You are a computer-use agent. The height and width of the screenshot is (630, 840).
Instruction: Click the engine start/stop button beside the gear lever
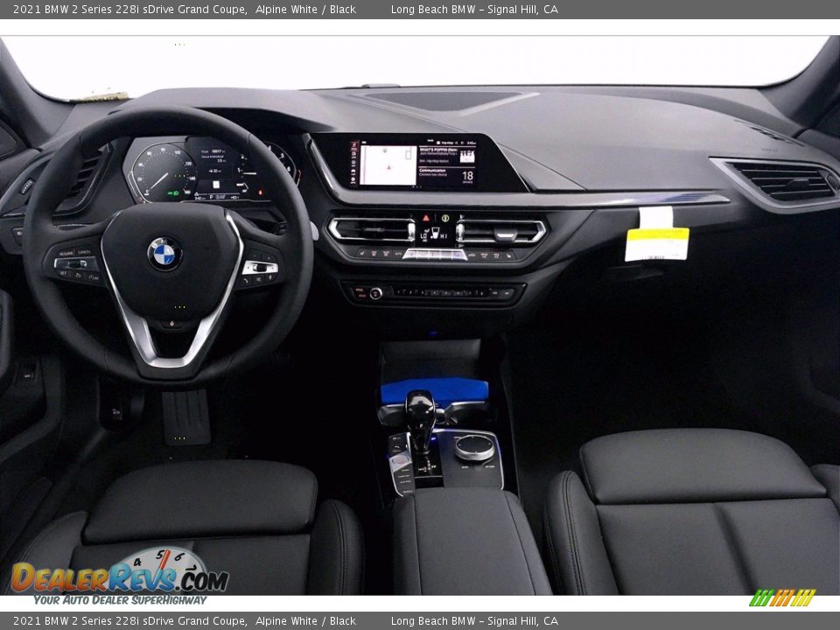tap(400, 461)
